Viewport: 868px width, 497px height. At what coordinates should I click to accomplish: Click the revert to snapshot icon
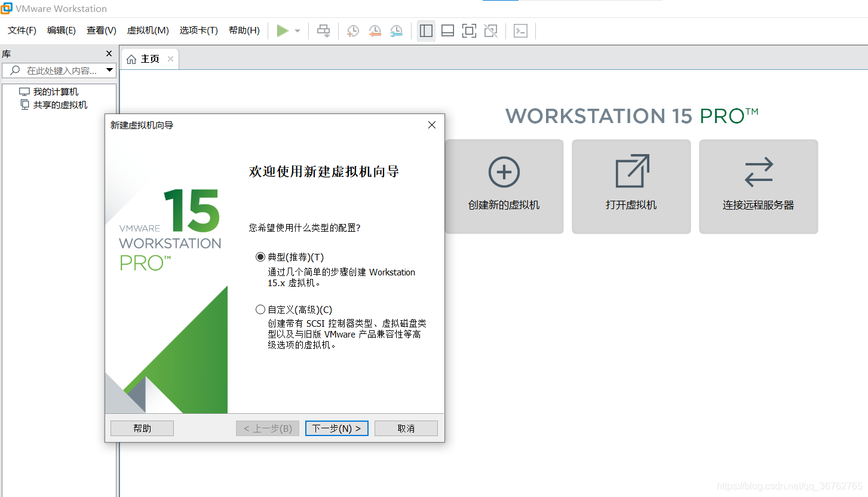[375, 30]
